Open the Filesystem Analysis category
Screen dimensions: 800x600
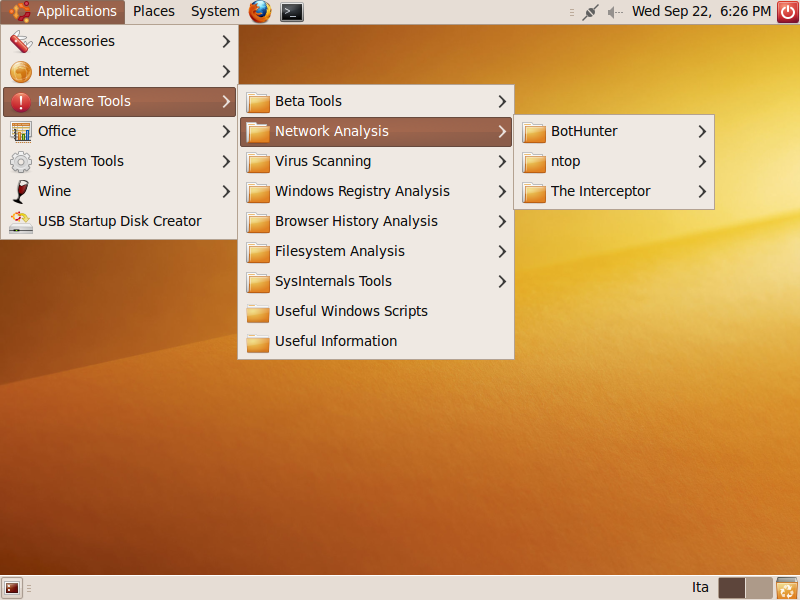click(376, 252)
